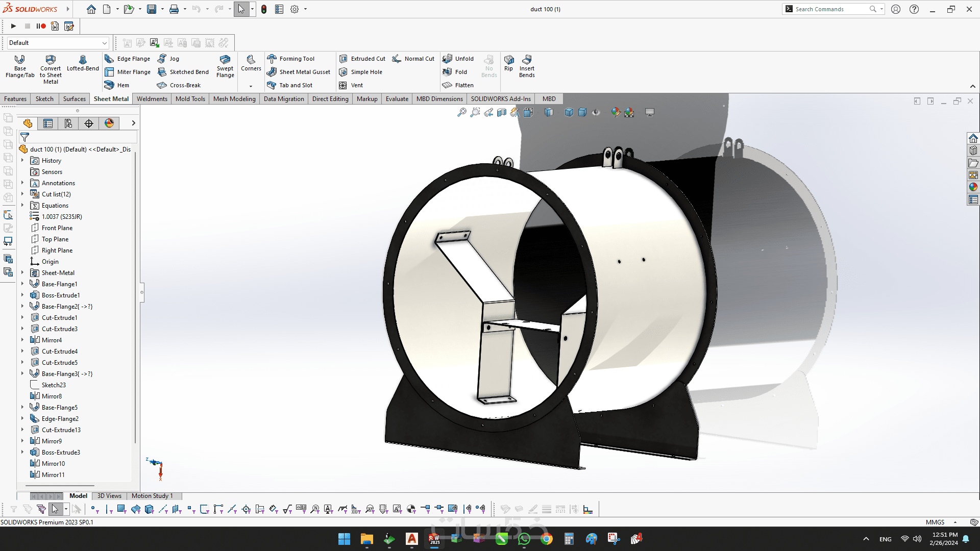Click the Rebuild traffic light icon

(x=264, y=9)
